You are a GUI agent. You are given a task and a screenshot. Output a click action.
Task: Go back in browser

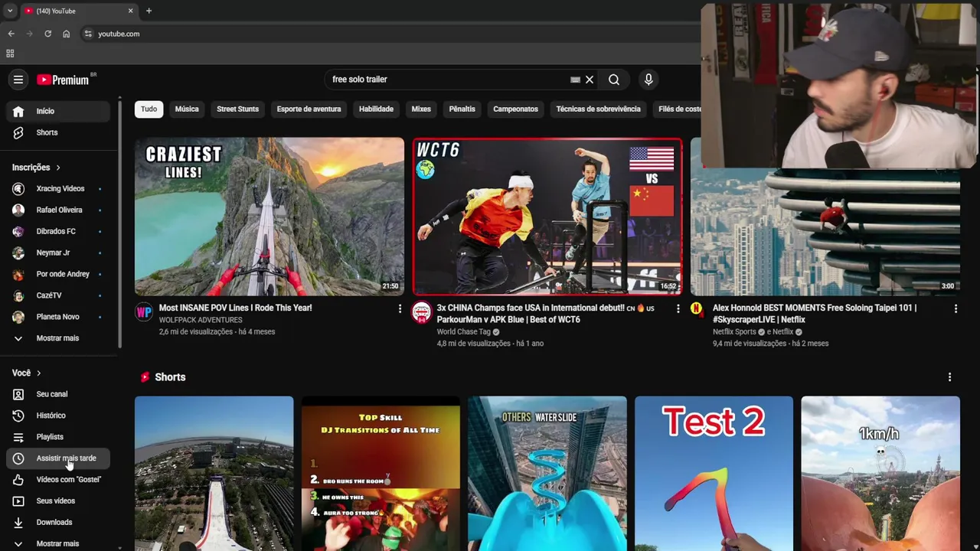coord(11,34)
